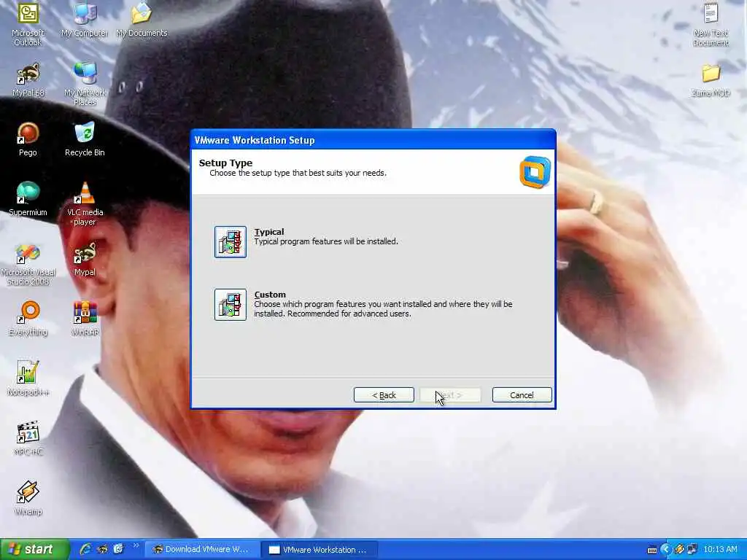Select the Pego desktop shortcut

point(28,140)
